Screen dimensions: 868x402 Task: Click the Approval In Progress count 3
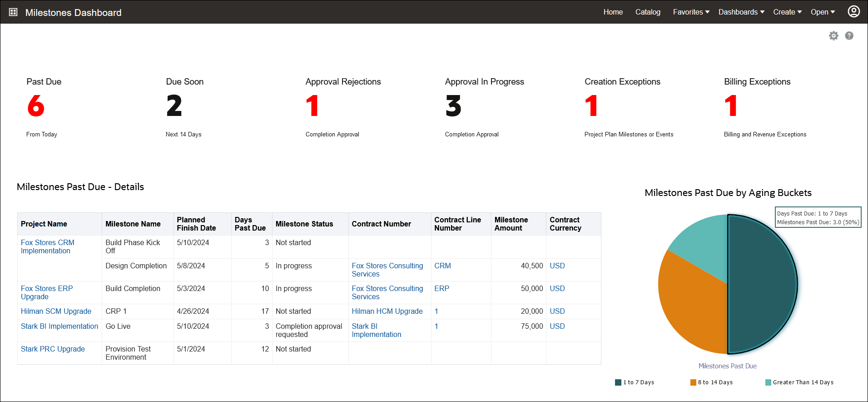(x=453, y=106)
